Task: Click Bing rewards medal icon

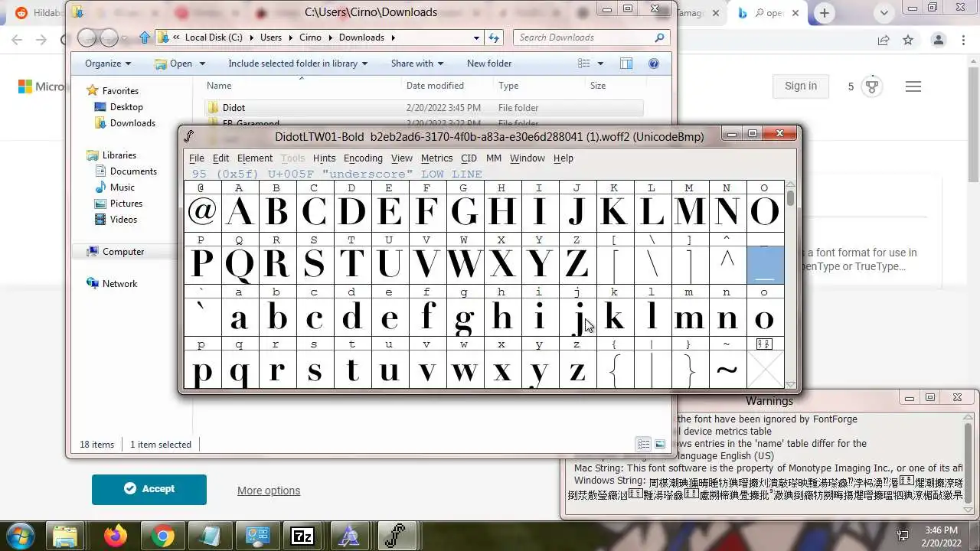Action: [x=872, y=86]
